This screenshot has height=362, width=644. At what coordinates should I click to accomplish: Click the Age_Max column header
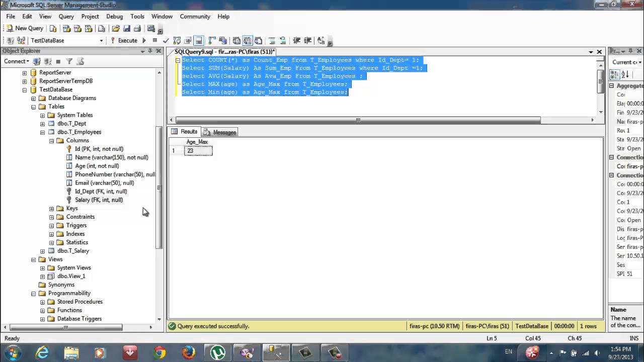(198, 142)
